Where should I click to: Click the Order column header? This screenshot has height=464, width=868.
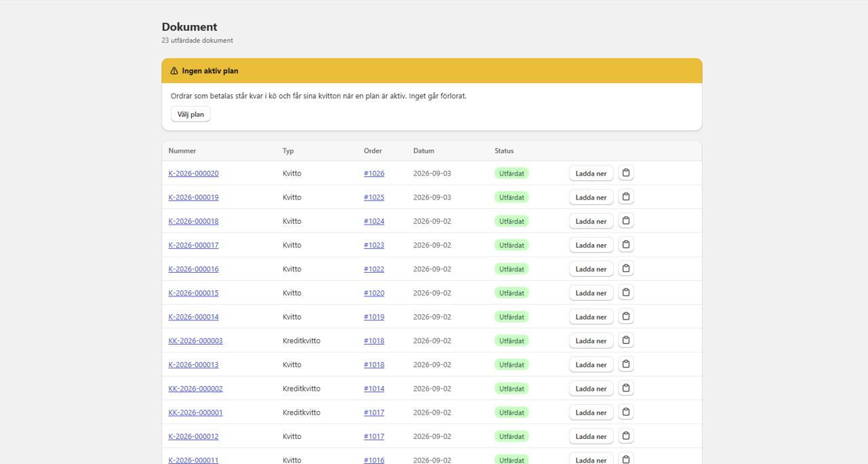373,151
